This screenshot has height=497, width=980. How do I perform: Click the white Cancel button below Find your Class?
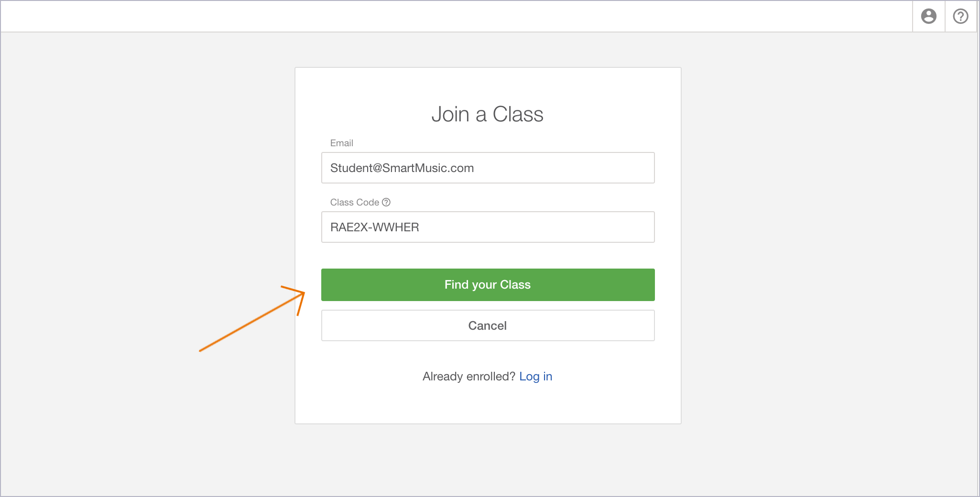point(488,325)
